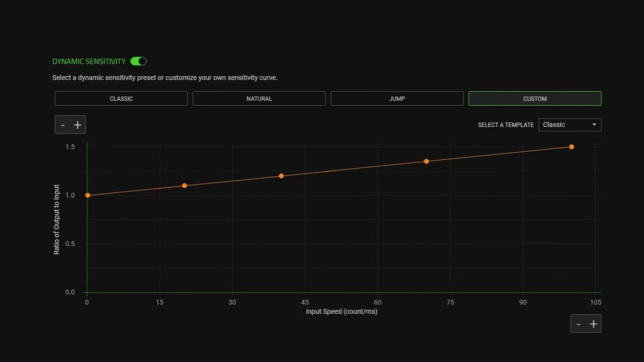Pick the curve point at ratio 1.2
The image size is (644, 362).
point(281,176)
